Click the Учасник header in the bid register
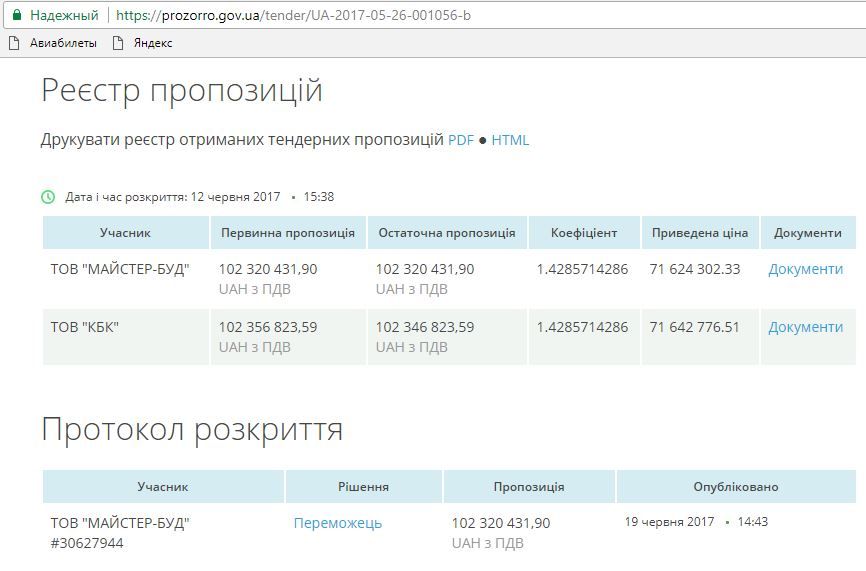Screen dimensions: 866x571 pos(125,232)
